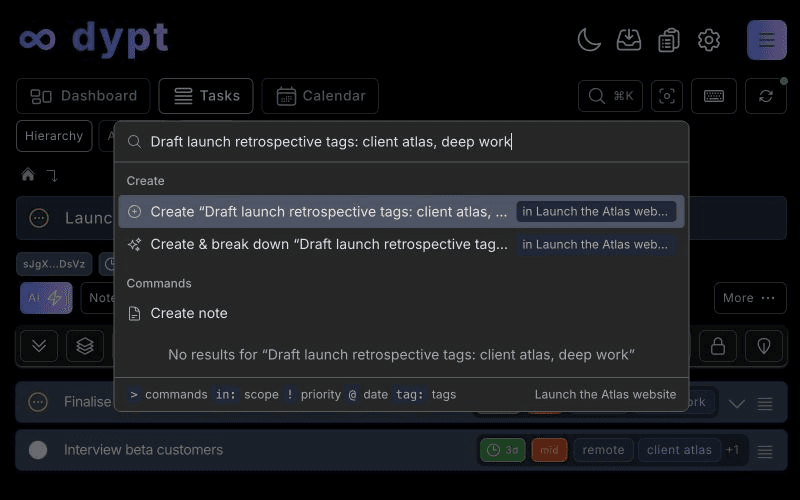Viewport: 800px width, 500px height.
Task: Toggle Interview beta customers status circle
Action: click(x=38, y=450)
